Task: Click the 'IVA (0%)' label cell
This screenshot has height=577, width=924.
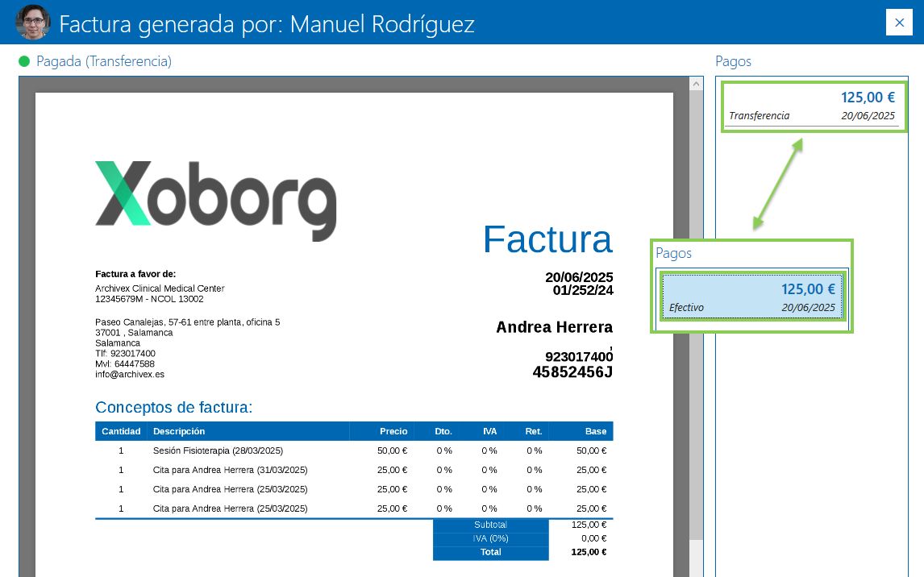Action: (x=490, y=539)
